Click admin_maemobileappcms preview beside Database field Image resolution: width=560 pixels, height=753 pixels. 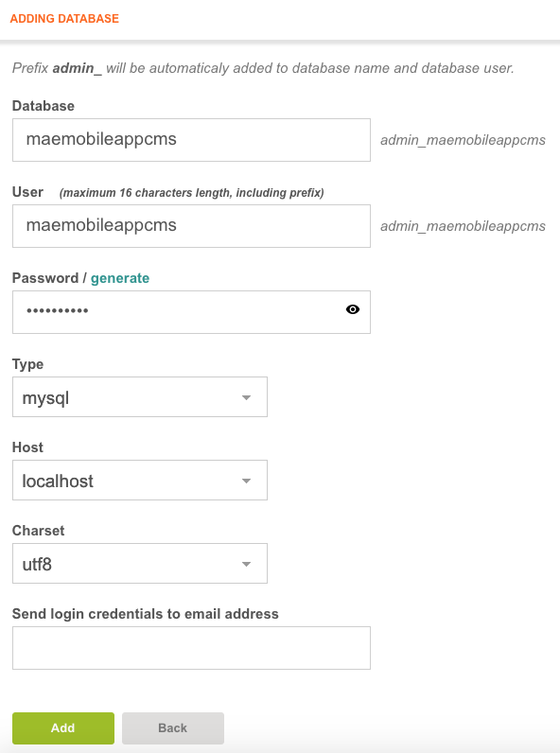pos(463,140)
